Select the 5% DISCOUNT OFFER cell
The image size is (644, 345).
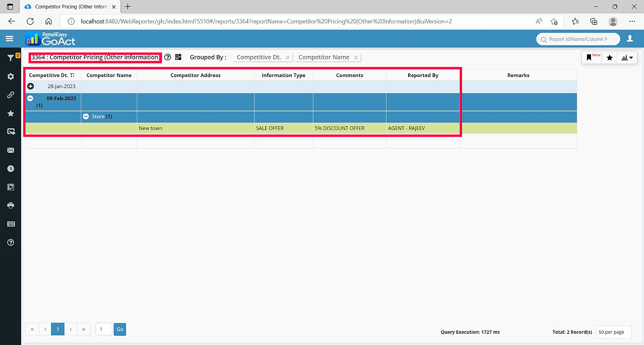click(x=350, y=128)
